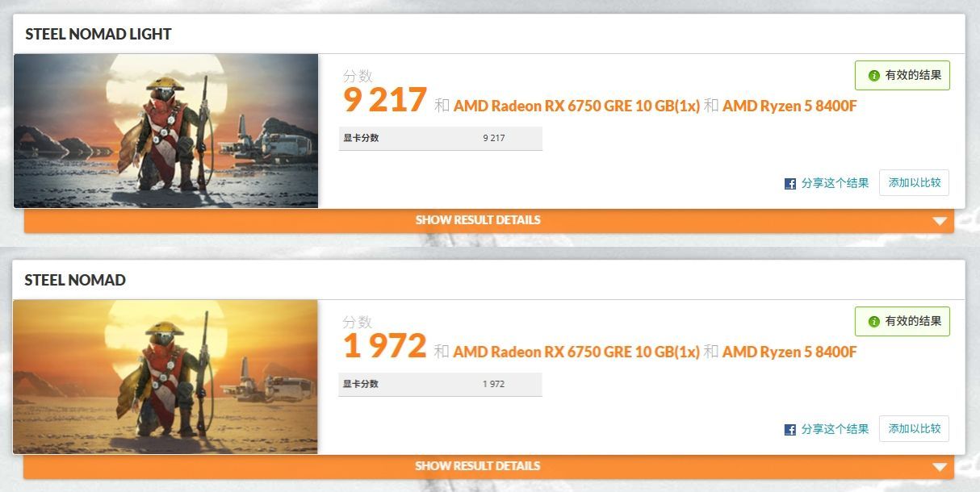Click Facebook icon in Steel Nomad Light card
The width and height of the screenshot is (980, 492).
[790, 184]
